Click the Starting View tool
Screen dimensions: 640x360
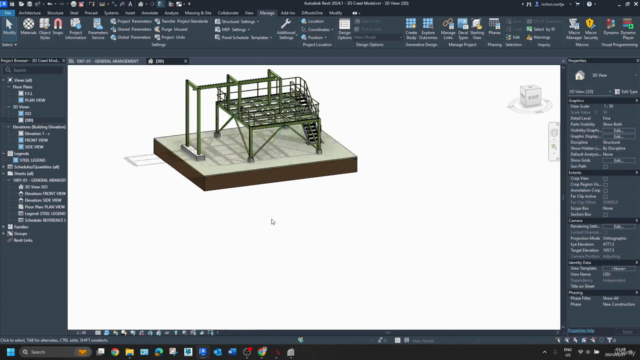coord(477,29)
